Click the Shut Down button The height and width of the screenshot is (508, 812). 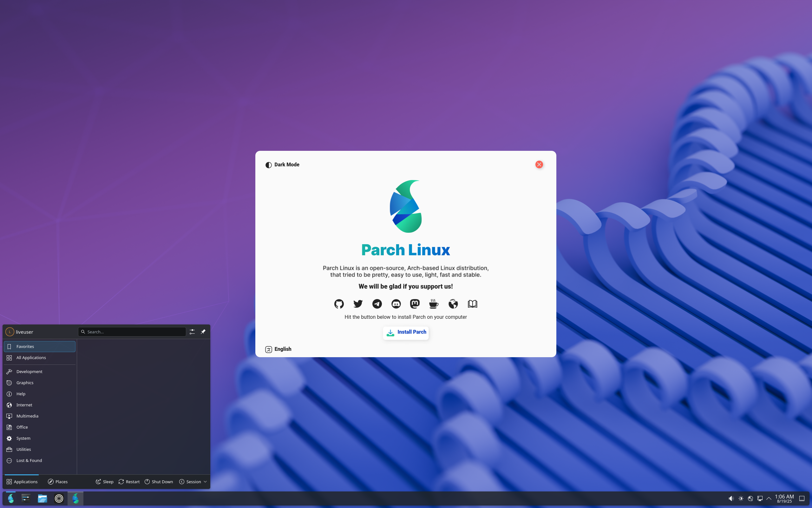159,481
